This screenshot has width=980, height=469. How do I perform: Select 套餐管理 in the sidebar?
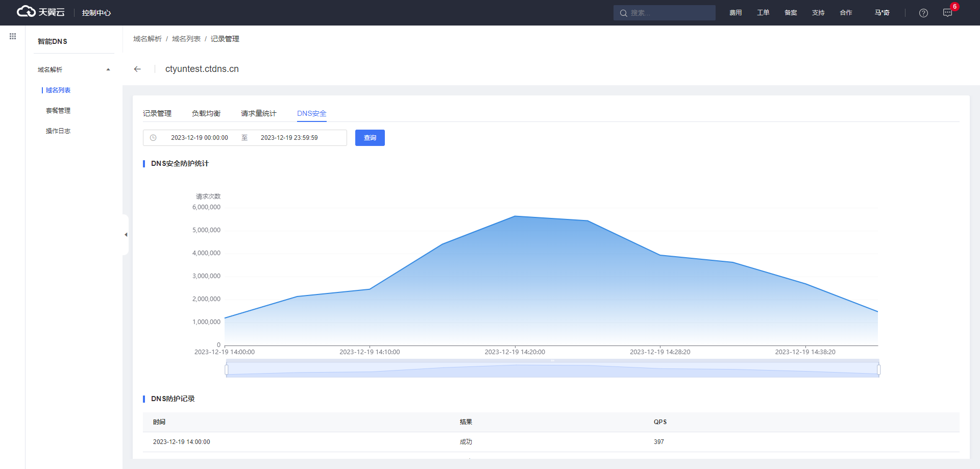pyautogui.click(x=58, y=111)
